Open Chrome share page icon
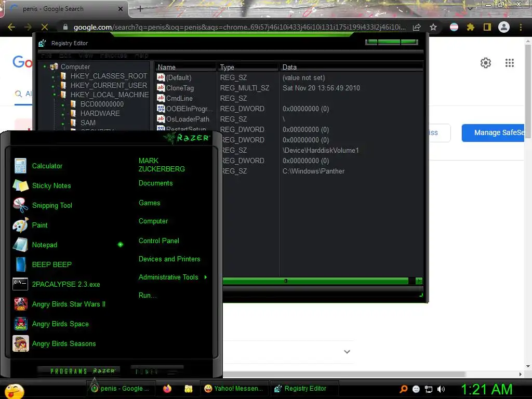The image size is (532, 399). coord(417,27)
